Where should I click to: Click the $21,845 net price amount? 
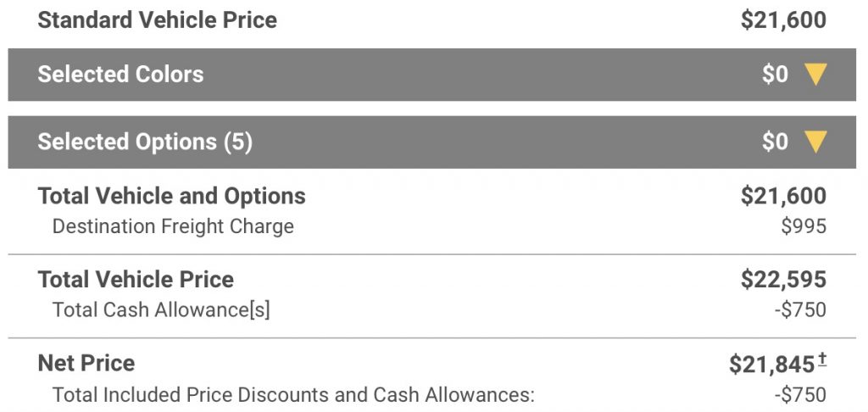(771, 365)
